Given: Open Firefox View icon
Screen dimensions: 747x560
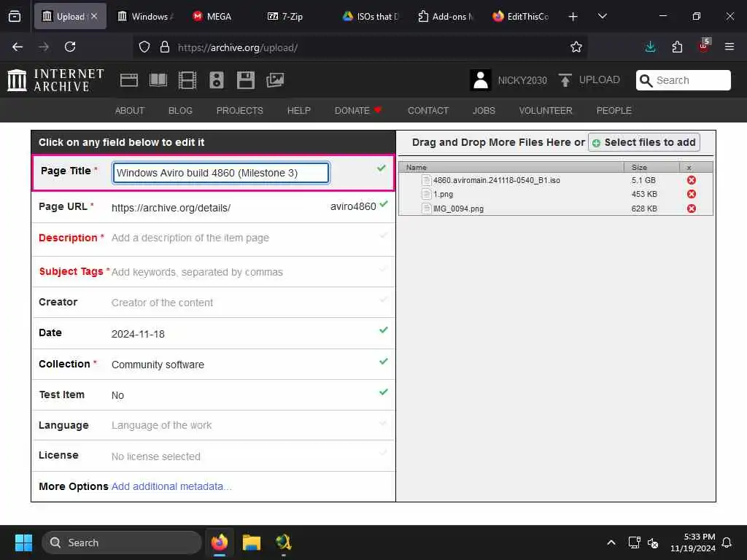Looking at the screenshot, I should click(15, 16).
